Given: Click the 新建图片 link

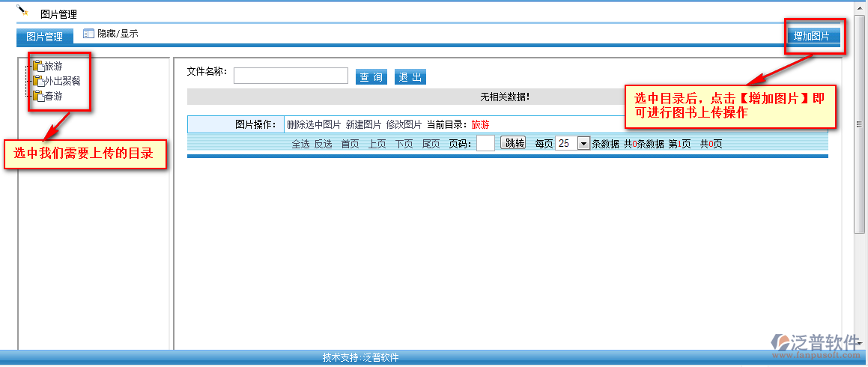Looking at the screenshot, I should pyautogui.click(x=363, y=124).
